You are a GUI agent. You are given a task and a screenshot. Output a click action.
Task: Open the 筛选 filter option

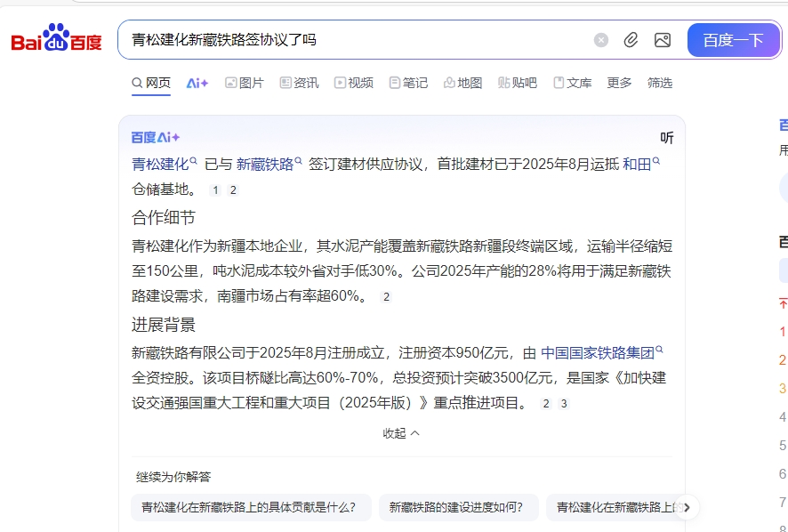[x=660, y=83]
